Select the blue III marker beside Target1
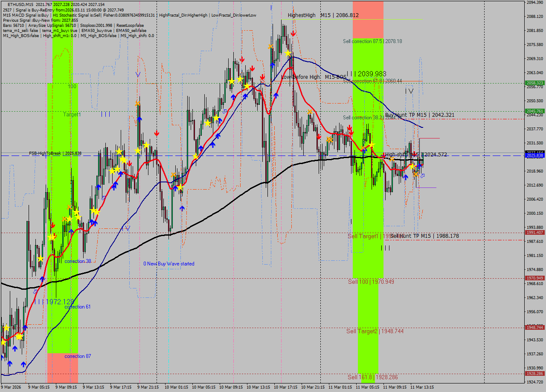Screen dimensions: 546x392 pos(105,114)
